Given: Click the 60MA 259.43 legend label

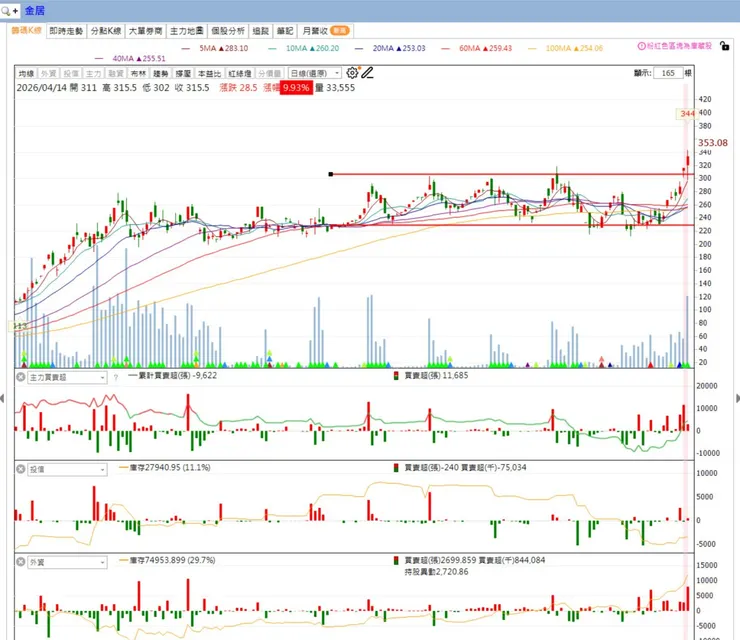Looking at the screenshot, I should (x=486, y=48).
